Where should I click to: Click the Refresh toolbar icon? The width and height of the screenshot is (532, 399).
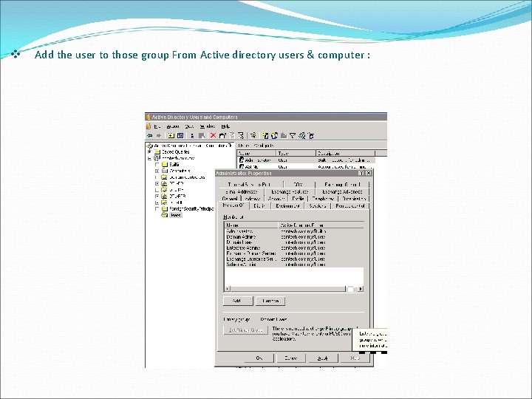(233, 136)
